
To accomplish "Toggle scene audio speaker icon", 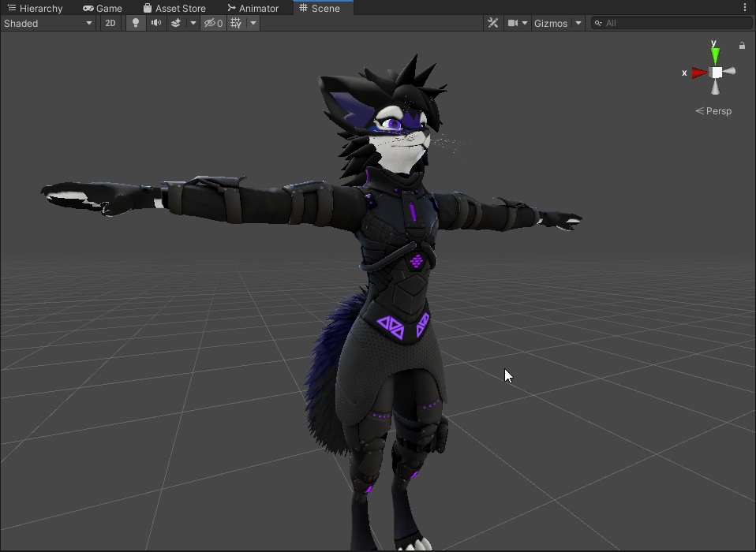I will click(x=156, y=23).
